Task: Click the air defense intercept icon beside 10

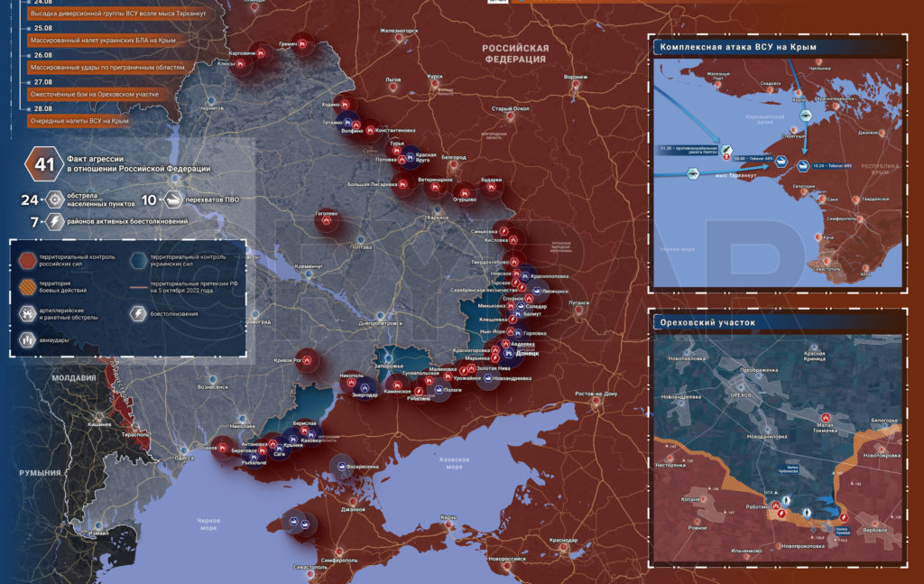Action: pos(172,199)
